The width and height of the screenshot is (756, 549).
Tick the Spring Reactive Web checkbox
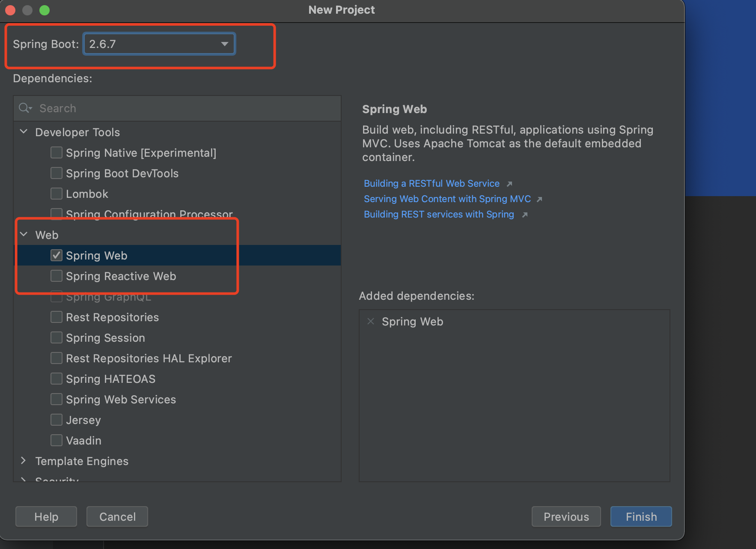tap(57, 276)
